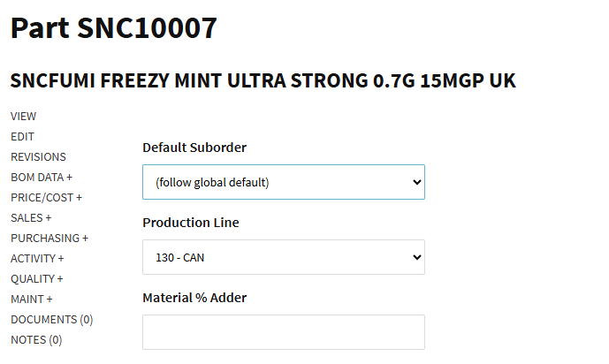Viewport: 609px width, 364px height.
Task: Click the Material % Adder label
Action: tap(194, 298)
